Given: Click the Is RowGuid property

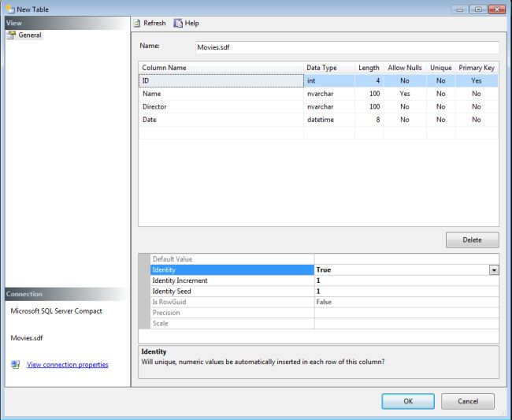Looking at the screenshot, I should click(x=232, y=302).
